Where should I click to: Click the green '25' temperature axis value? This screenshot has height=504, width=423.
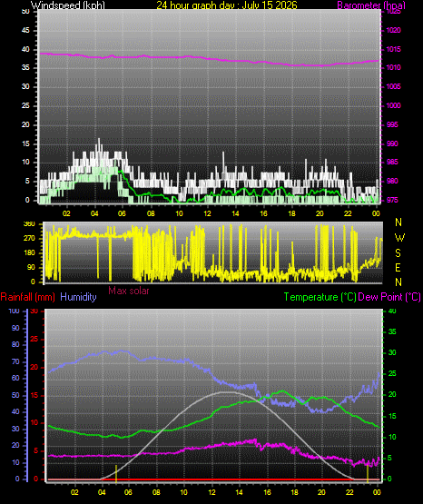point(392,373)
